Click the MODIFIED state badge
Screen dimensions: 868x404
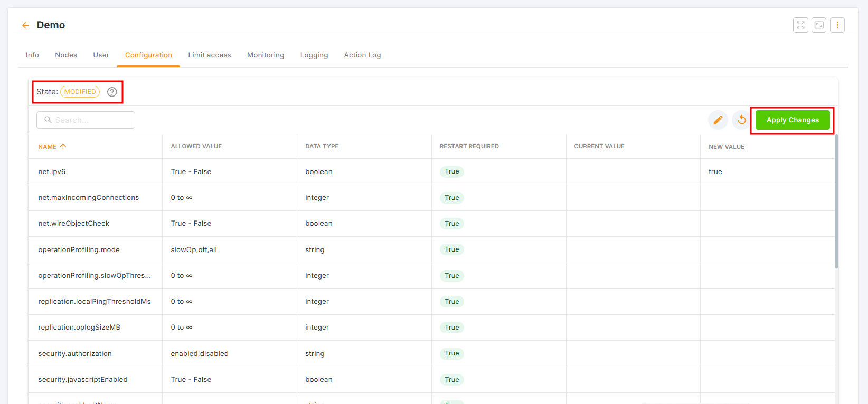tap(80, 92)
